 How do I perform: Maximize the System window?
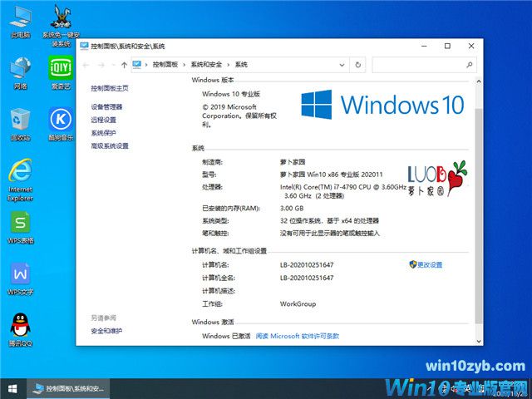(x=447, y=47)
